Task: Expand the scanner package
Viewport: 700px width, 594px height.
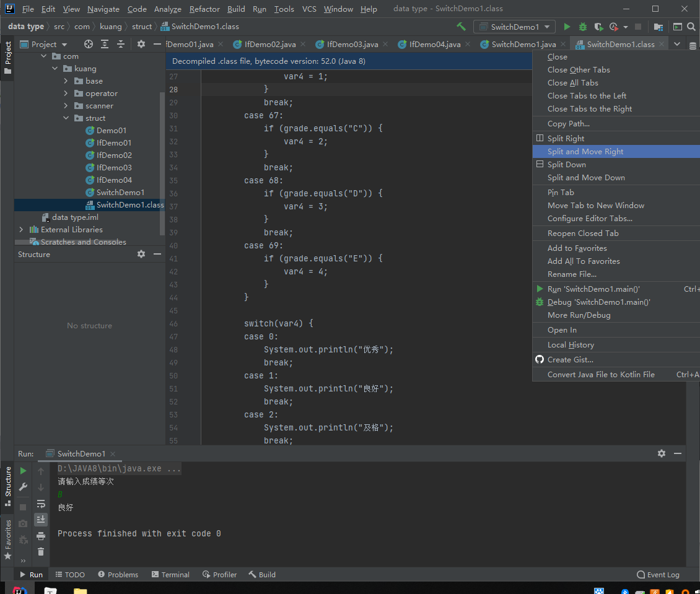Action: pyautogui.click(x=66, y=106)
